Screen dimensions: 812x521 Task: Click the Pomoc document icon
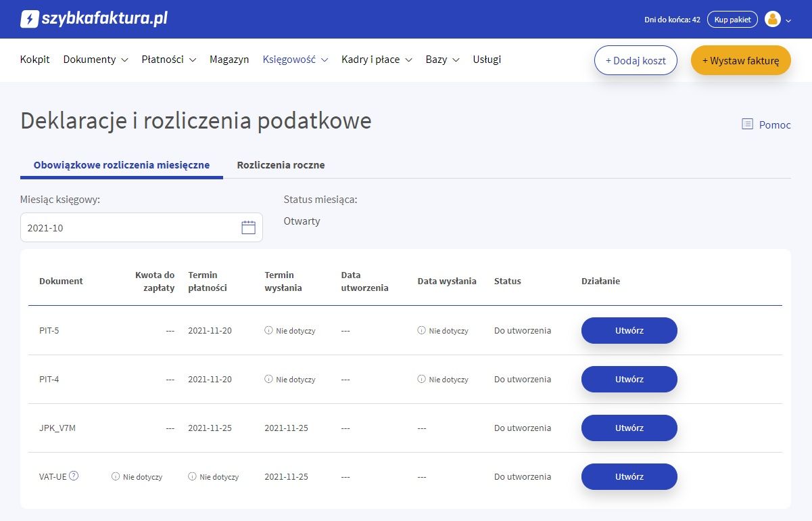point(747,124)
